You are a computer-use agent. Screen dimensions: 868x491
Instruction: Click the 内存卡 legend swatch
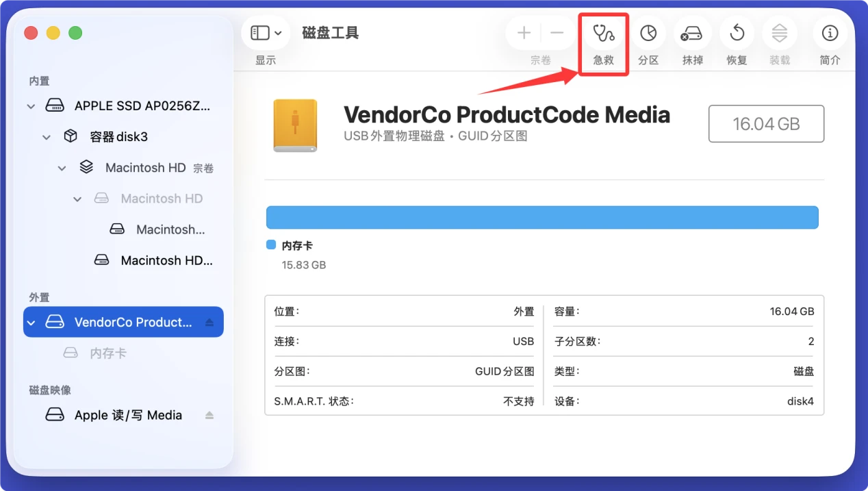(x=270, y=244)
